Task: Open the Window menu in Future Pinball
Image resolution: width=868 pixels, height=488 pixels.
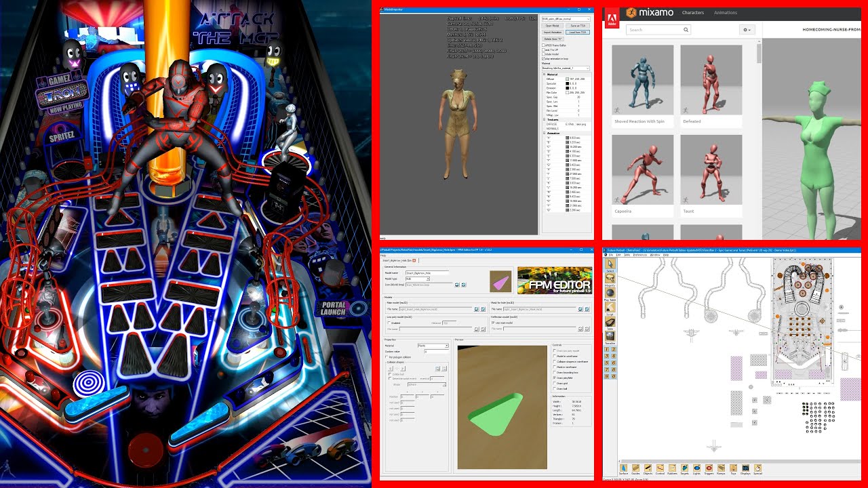Action: pyautogui.click(x=655, y=255)
